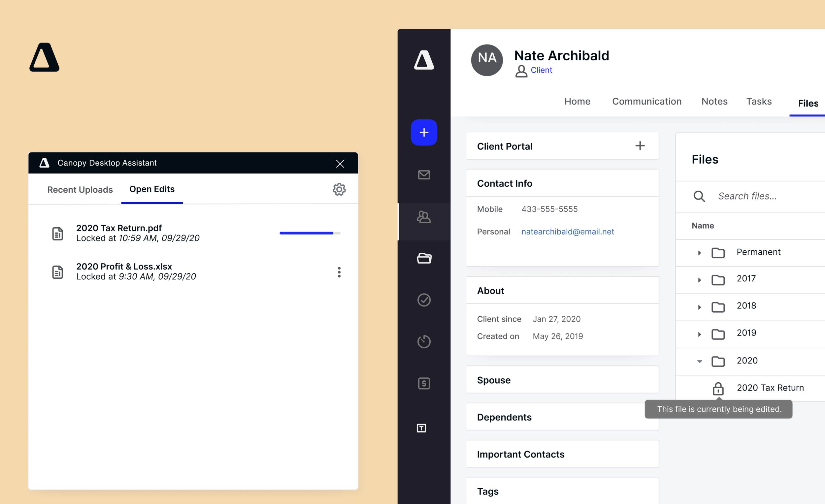Image resolution: width=825 pixels, height=504 pixels.
Task: Expand the 2018 folder arrow
Action: click(699, 307)
